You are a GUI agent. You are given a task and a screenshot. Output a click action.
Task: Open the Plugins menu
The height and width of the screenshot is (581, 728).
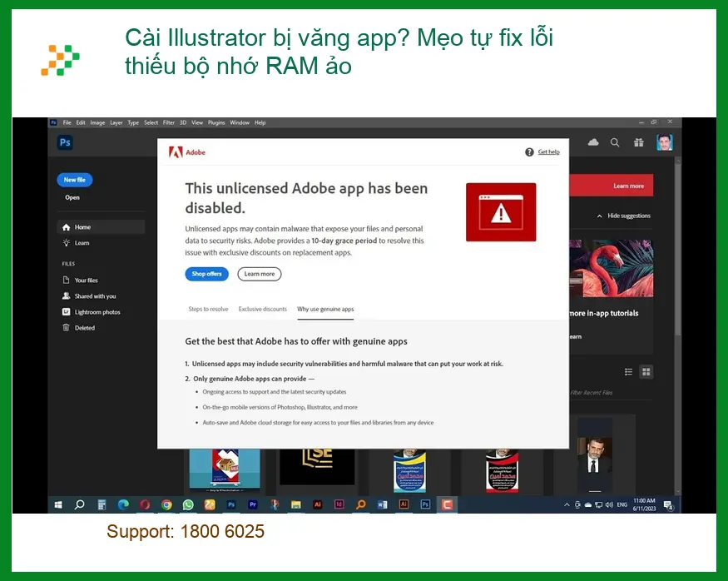[216, 122]
